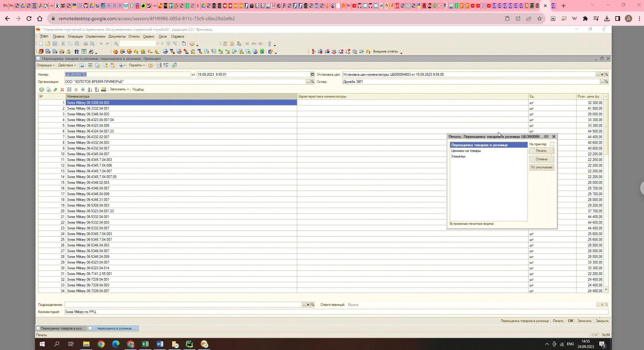Click the Open file icon in main toolbar

tap(48, 44)
